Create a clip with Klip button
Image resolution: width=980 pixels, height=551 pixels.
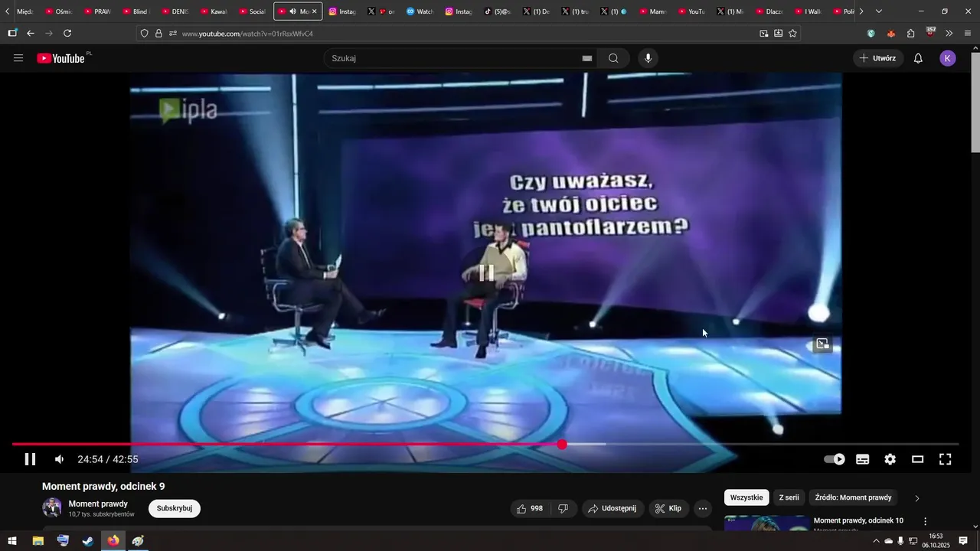(669, 508)
